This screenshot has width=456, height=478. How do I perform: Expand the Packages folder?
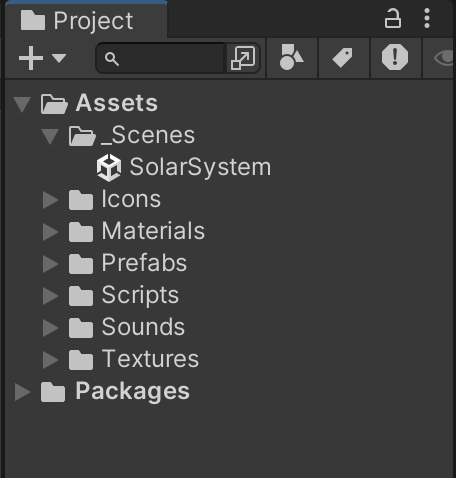point(22,391)
